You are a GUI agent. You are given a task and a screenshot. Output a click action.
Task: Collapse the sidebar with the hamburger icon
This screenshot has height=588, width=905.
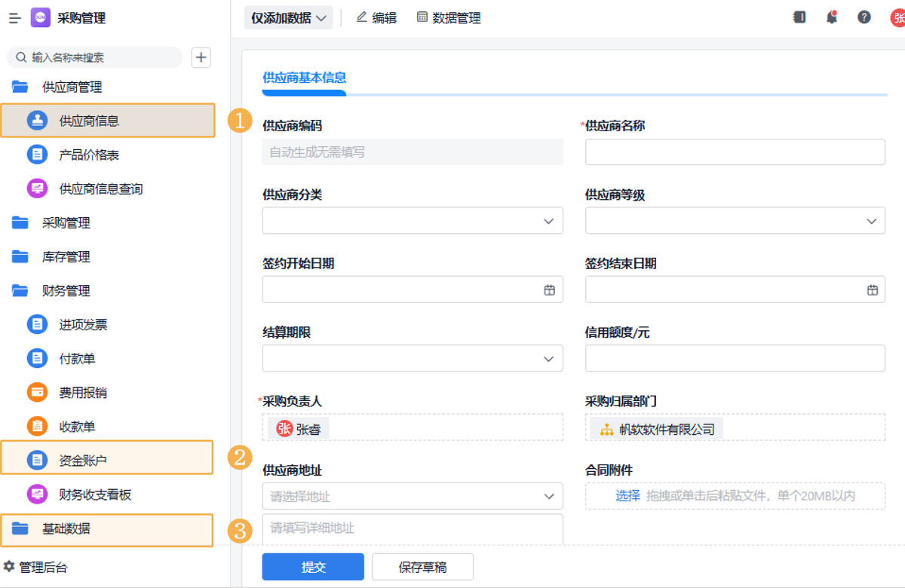(14, 18)
